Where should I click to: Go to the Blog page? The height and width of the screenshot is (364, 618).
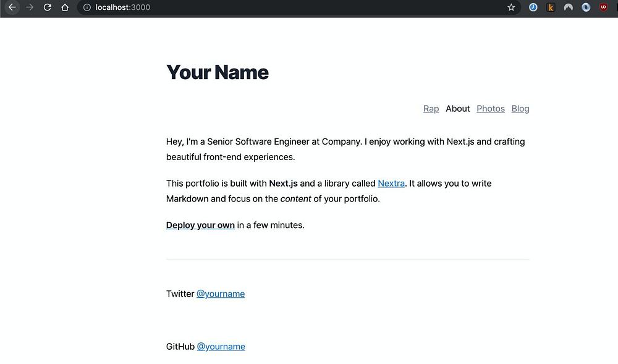tap(520, 109)
